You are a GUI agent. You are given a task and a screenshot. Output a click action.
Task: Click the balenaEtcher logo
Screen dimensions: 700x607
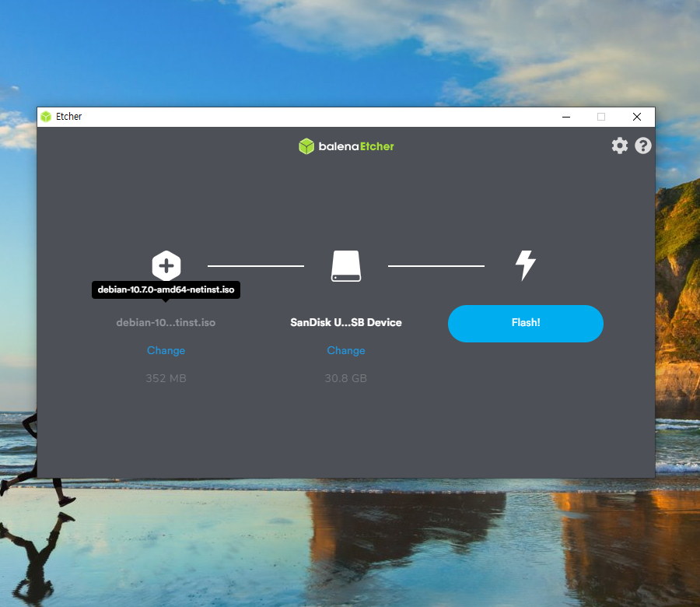(346, 146)
